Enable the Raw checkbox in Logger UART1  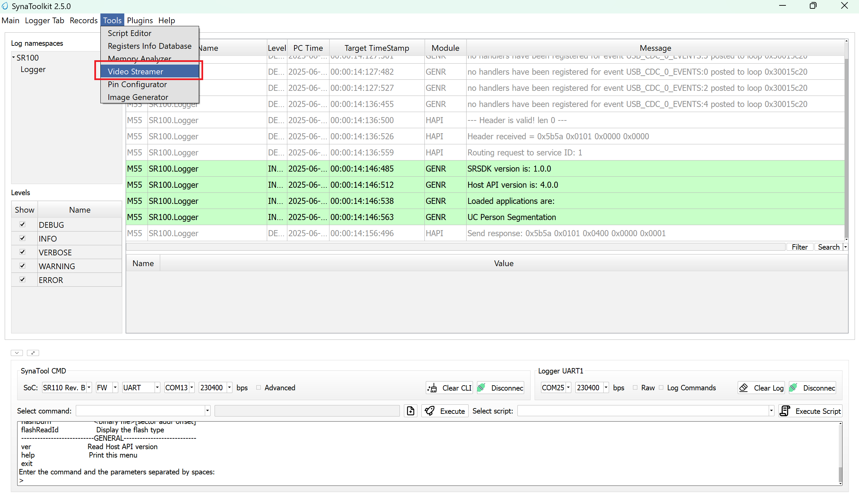coord(635,388)
